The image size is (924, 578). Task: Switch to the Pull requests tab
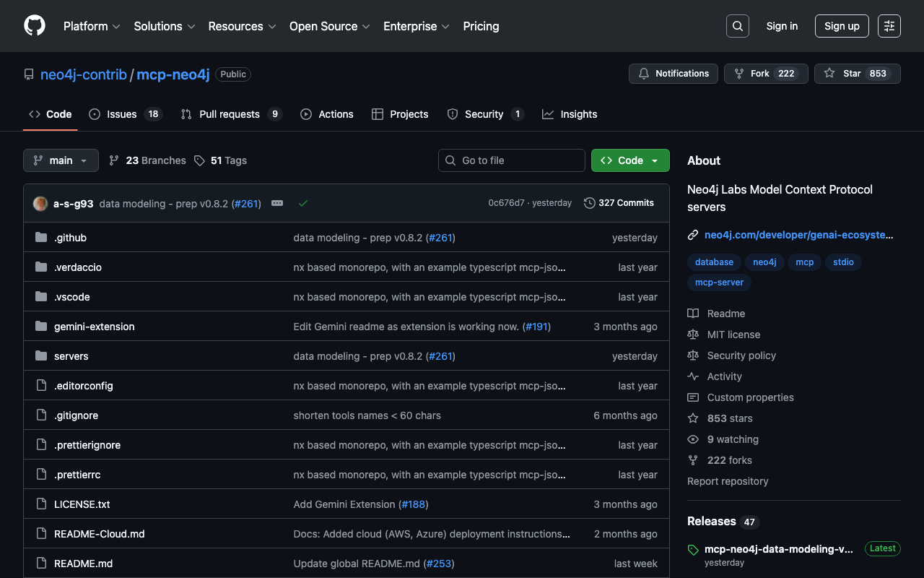(x=230, y=114)
